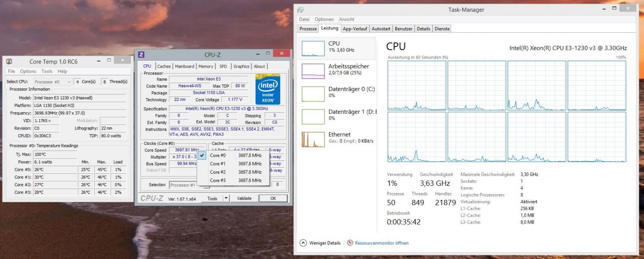This screenshot has width=644, height=259.
Task: Switch to the Prozesse tab
Action: click(x=308, y=29)
